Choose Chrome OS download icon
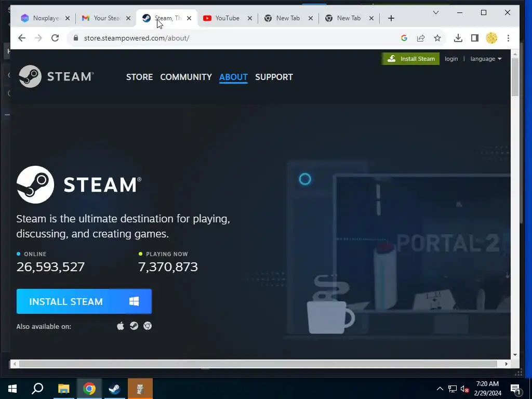The image size is (532, 399). [x=147, y=326]
